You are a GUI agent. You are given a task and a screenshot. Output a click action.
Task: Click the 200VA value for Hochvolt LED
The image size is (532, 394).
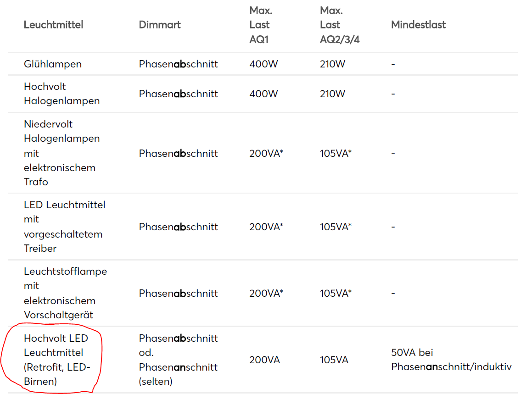[x=264, y=360]
